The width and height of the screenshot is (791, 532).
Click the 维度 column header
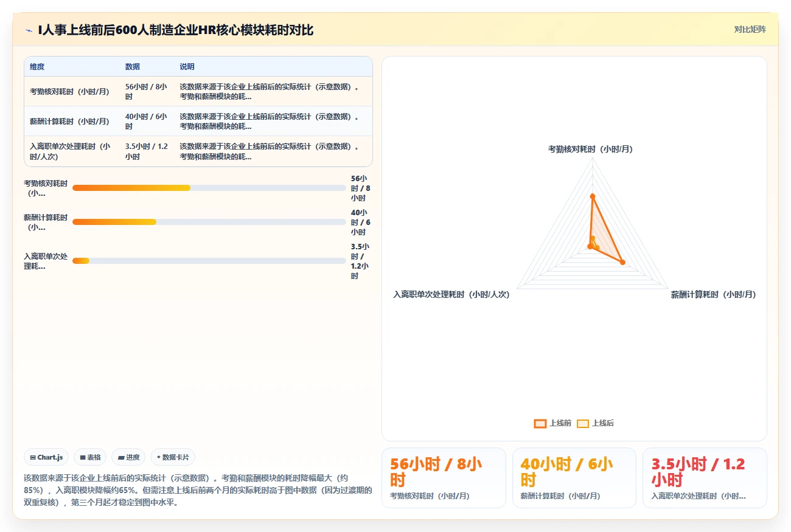tap(37, 66)
